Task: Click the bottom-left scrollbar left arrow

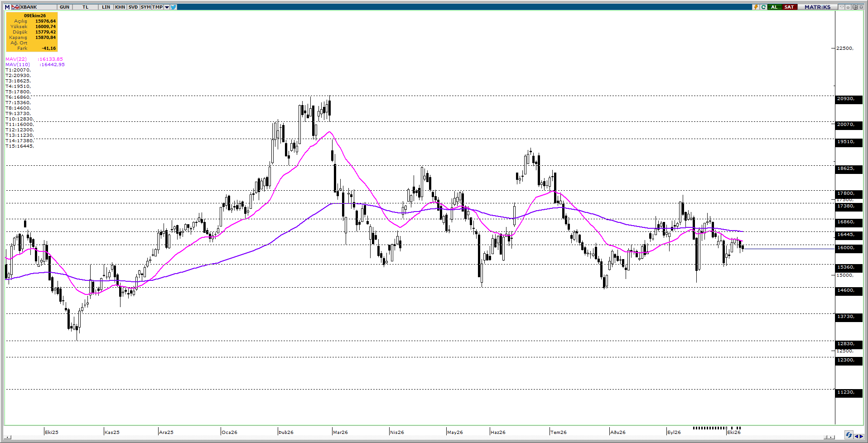Action: [x=8, y=437]
